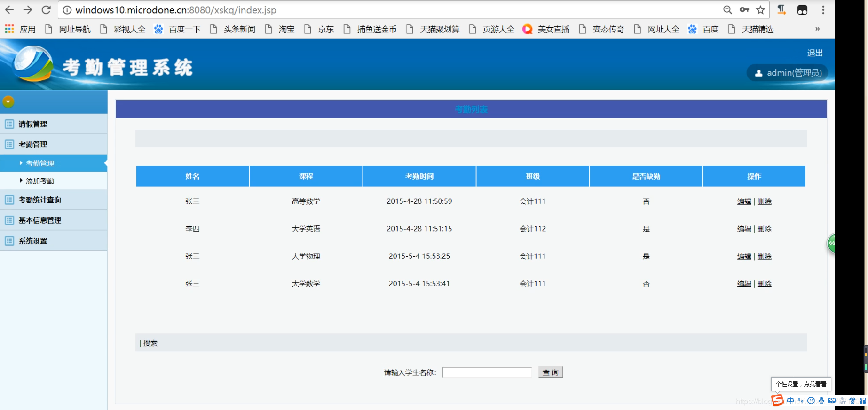Click admin(管理员) user badge
The image size is (868, 410).
point(788,73)
